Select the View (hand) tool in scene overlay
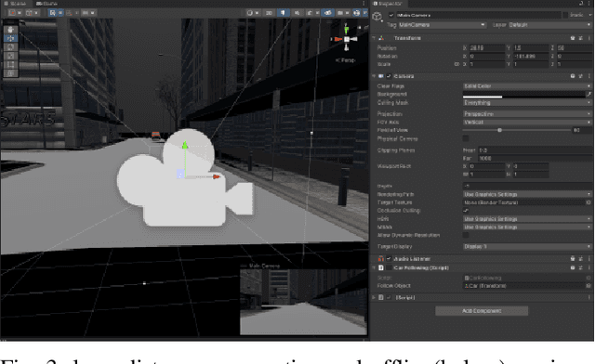The height and width of the screenshot is (364, 595). coord(10,30)
